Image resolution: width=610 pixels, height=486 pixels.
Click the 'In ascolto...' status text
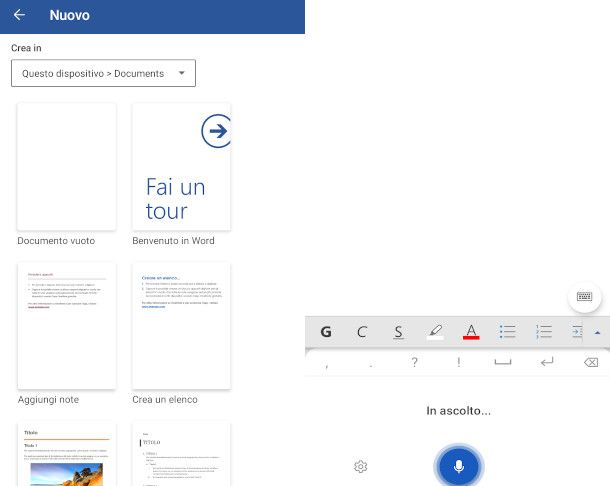(459, 411)
